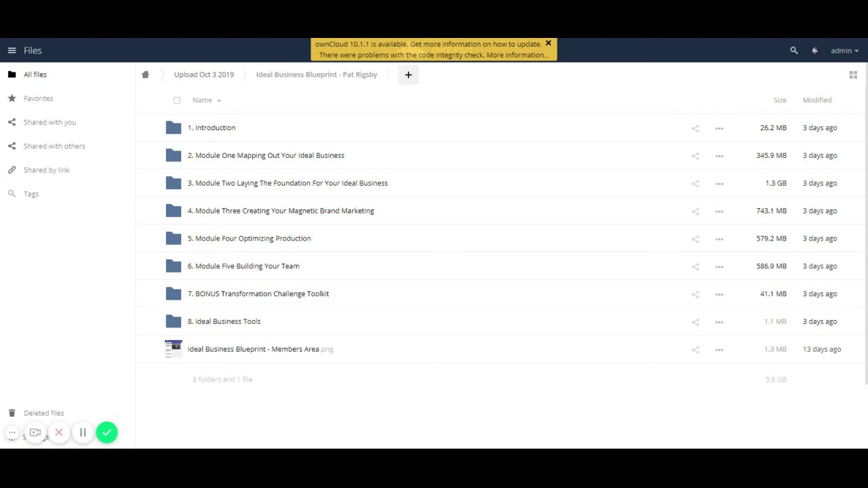Pause the screen recording

[83, 432]
